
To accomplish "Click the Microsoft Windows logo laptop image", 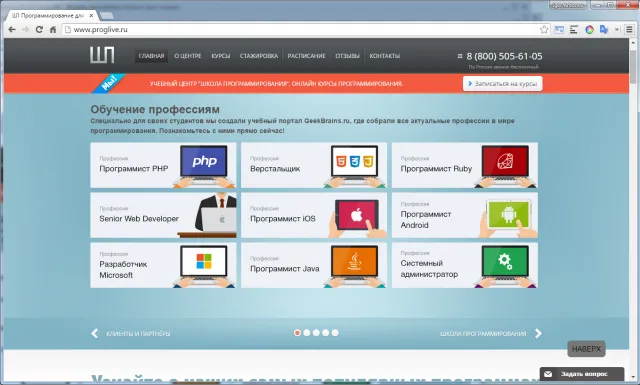I will click(x=204, y=266).
